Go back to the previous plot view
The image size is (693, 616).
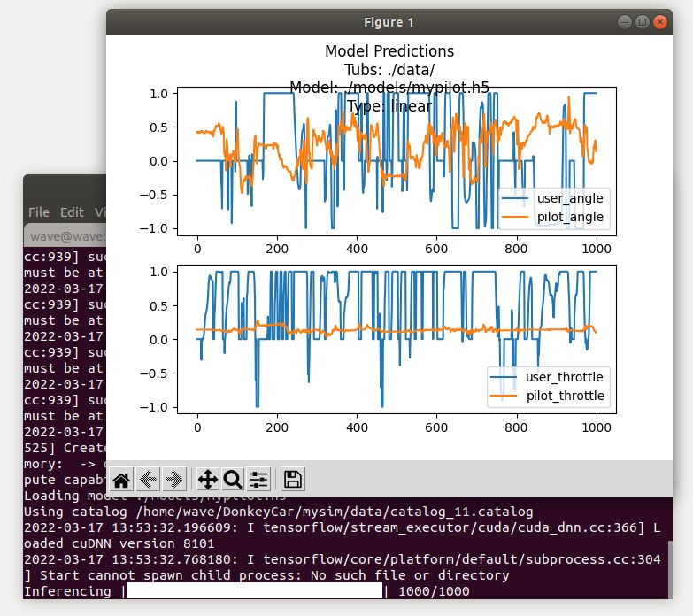tap(148, 480)
